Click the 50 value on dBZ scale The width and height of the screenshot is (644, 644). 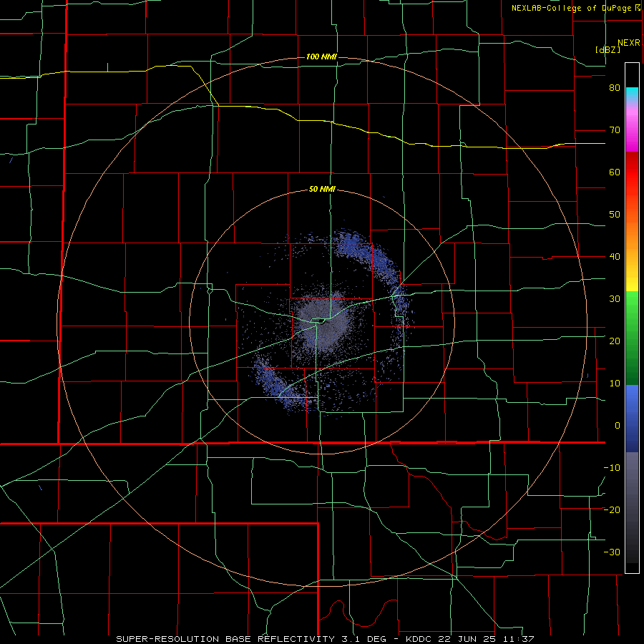pos(615,215)
